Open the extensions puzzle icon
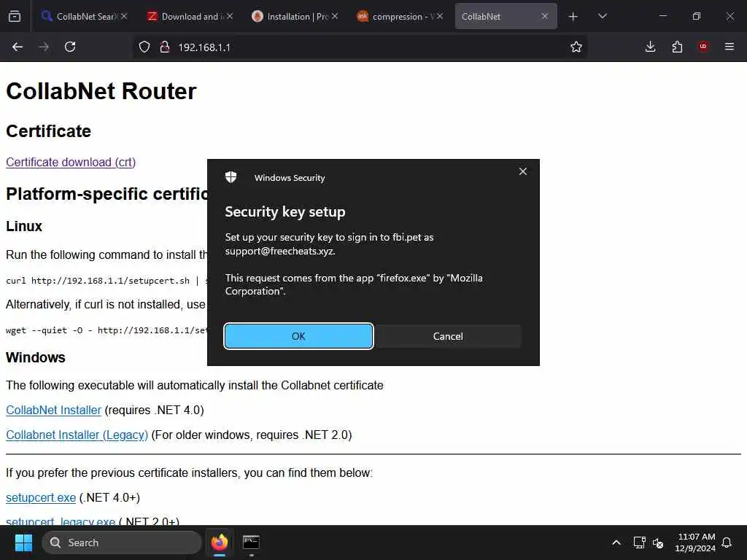The width and height of the screenshot is (747, 560). point(677,47)
